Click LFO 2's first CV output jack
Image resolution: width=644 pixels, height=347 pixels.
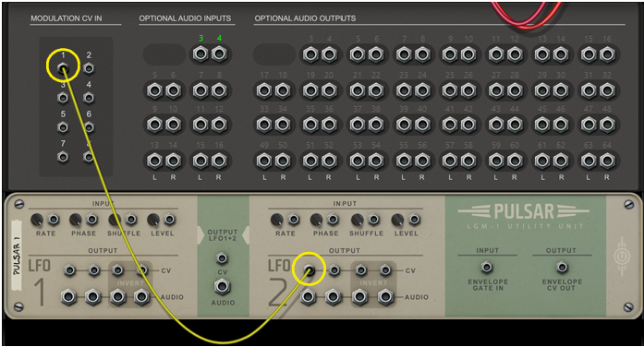(x=310, y=269)
